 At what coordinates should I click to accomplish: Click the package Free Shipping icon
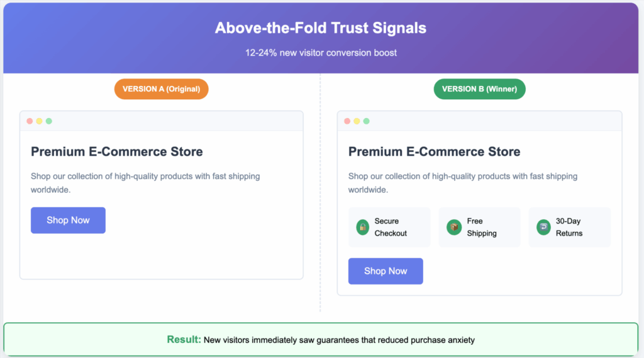[x=454, y=227]
